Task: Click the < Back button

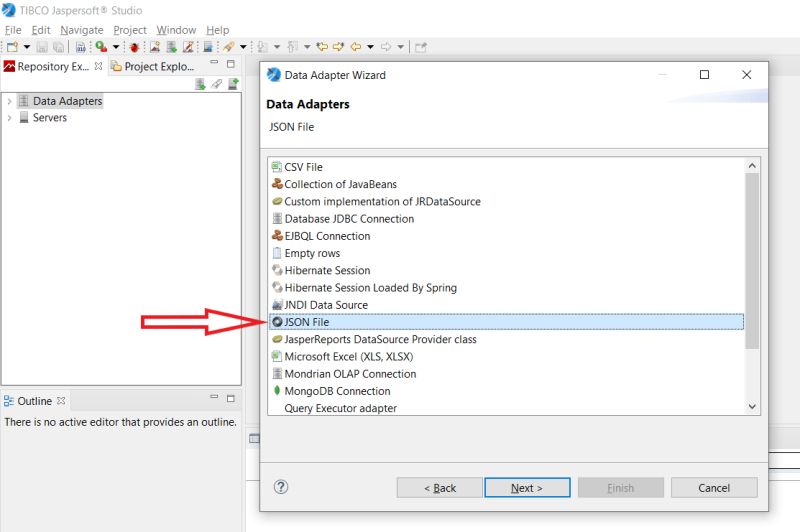Action: tap(439, 488)
